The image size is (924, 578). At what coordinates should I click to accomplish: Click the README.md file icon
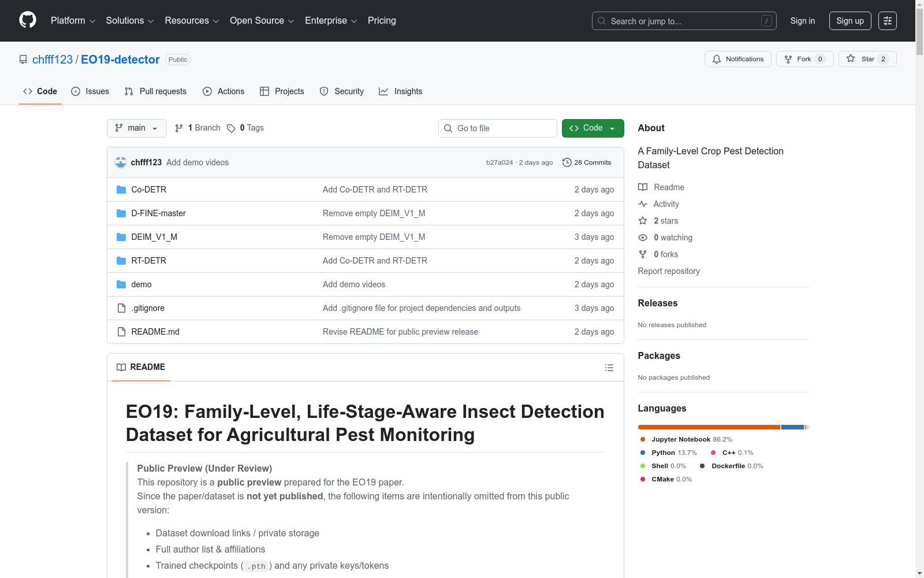[x=121, y=332]
